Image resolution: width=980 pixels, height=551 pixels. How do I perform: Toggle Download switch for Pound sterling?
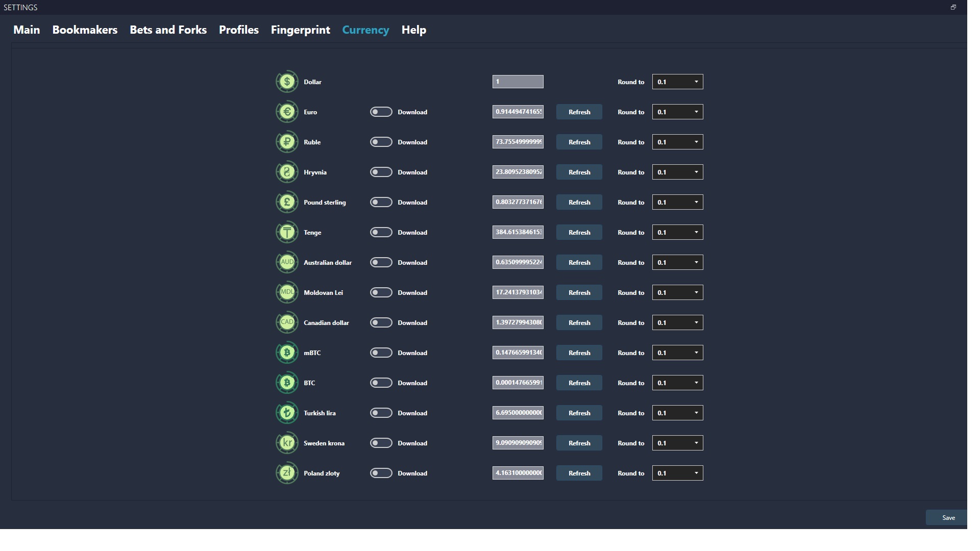point(381,202)
